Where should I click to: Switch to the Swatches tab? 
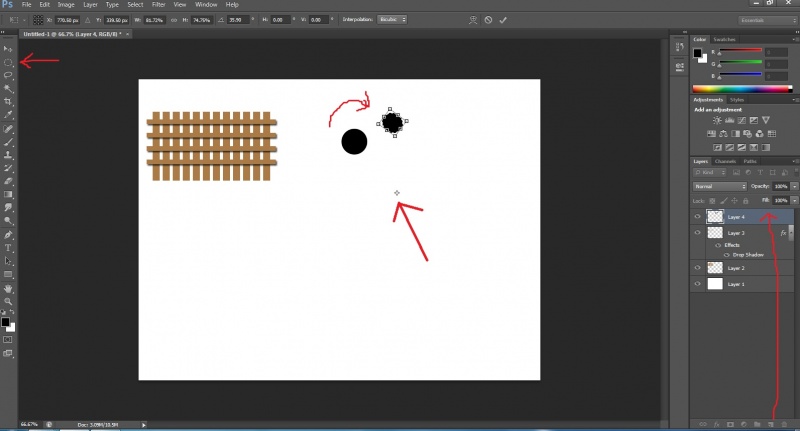click(725, 39)
